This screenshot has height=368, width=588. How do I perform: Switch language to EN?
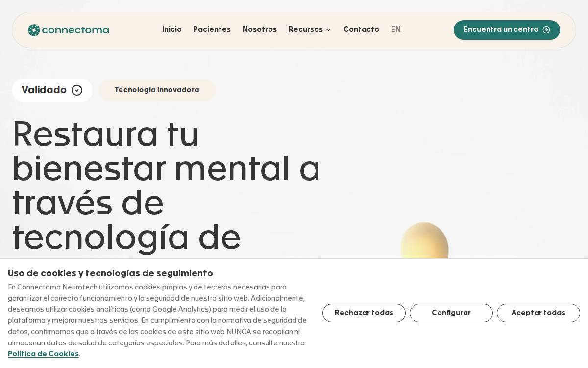pyautogui.click(x=396, y=29)
